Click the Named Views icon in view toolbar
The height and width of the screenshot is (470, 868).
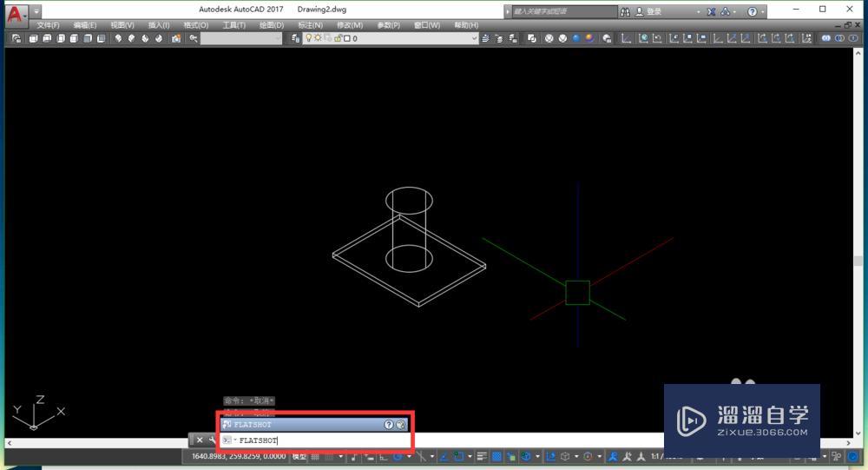point(16,38)
